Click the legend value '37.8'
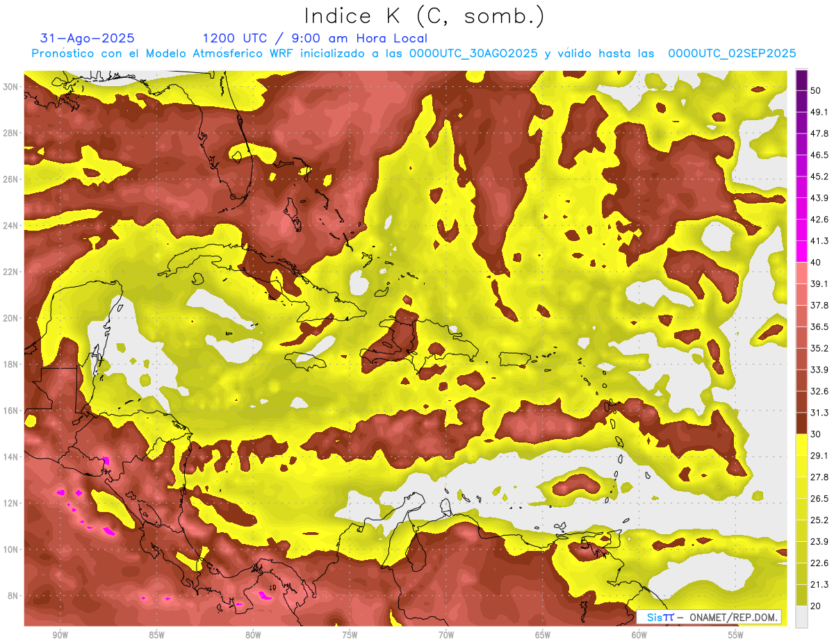This screenshot has width=834, height=644. (819, 306)
